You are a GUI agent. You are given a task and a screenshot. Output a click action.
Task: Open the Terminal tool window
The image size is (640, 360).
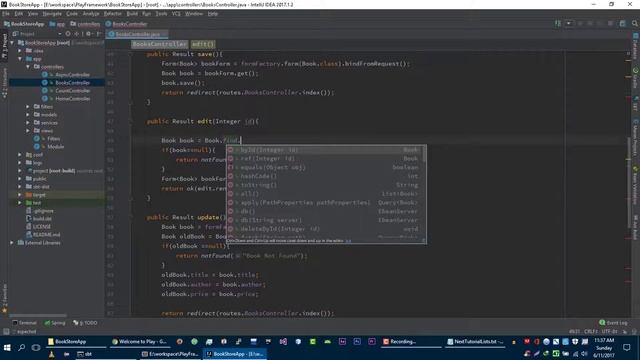24,323
